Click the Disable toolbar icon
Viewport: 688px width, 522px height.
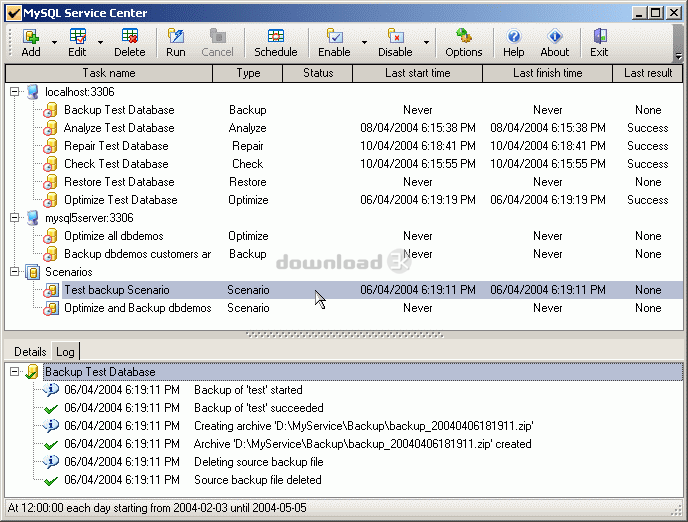[x=395, y=36]
